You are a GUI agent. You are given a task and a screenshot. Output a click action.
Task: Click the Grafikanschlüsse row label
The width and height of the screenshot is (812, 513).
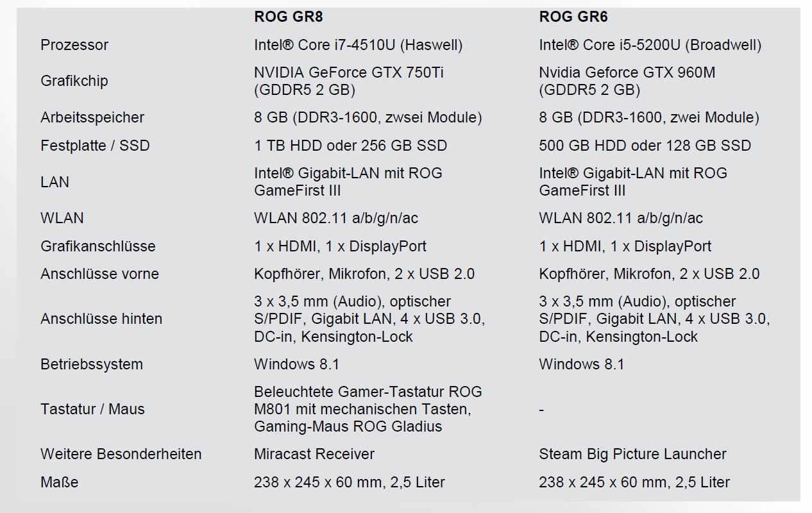(97, 246)
